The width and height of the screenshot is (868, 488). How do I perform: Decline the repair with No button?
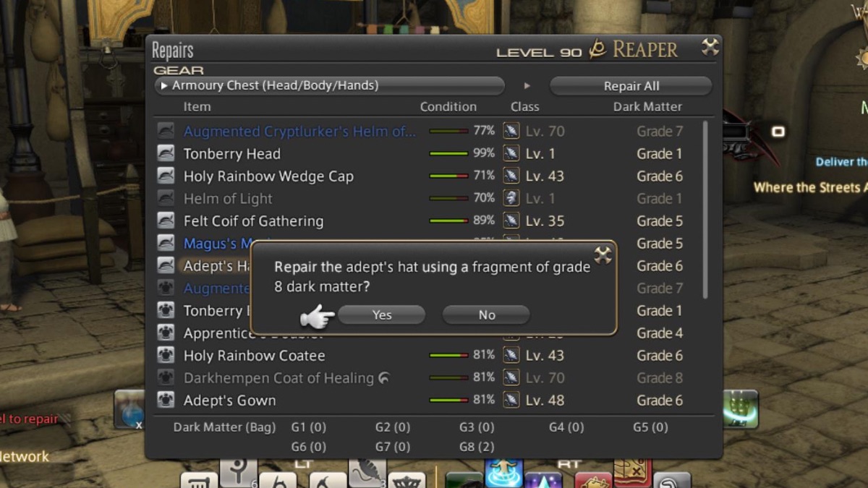pos(486,314)
